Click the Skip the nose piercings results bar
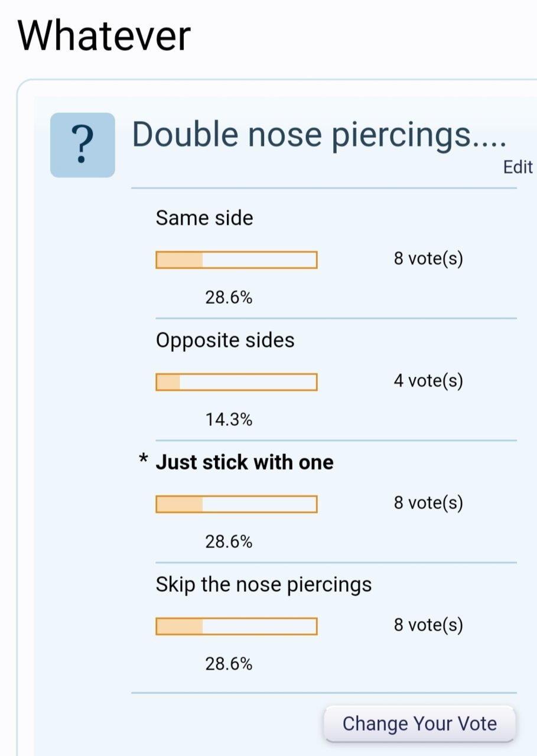This screenshot has height=756, width=537. 236,627
